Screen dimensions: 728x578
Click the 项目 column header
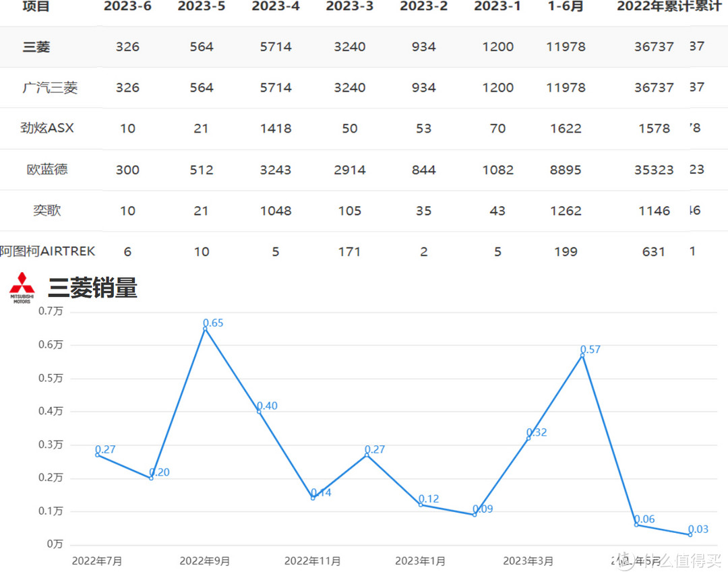tap(36, 7)
